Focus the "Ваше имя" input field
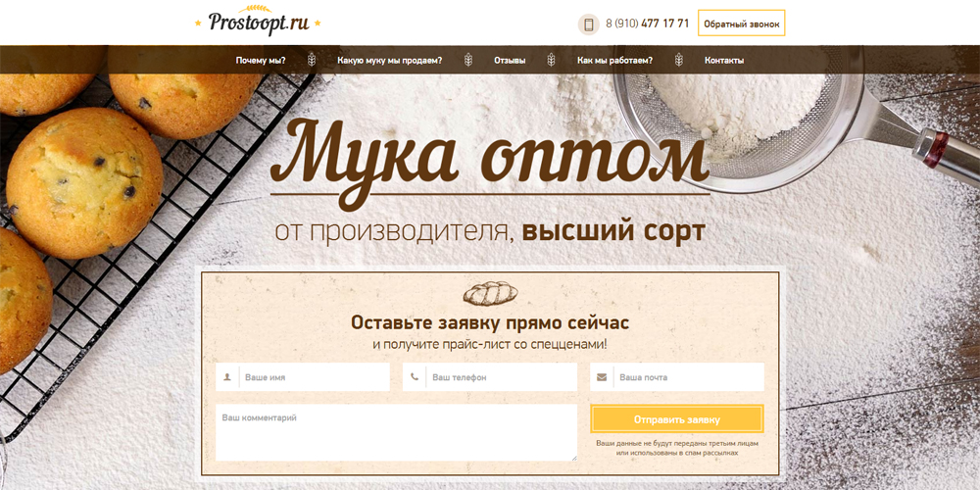This screenshot has width=980, height=490. pos(314,377)
